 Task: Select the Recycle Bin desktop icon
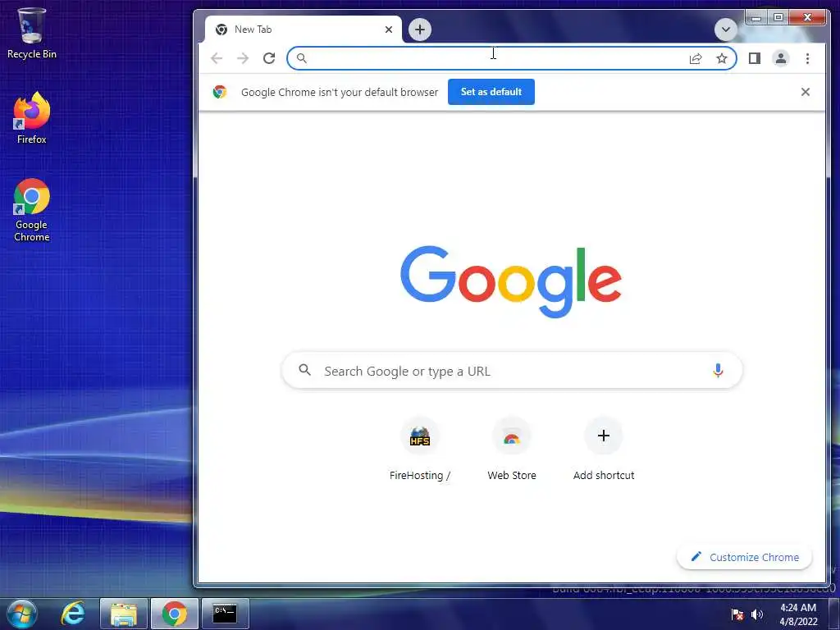coord(32,33)
